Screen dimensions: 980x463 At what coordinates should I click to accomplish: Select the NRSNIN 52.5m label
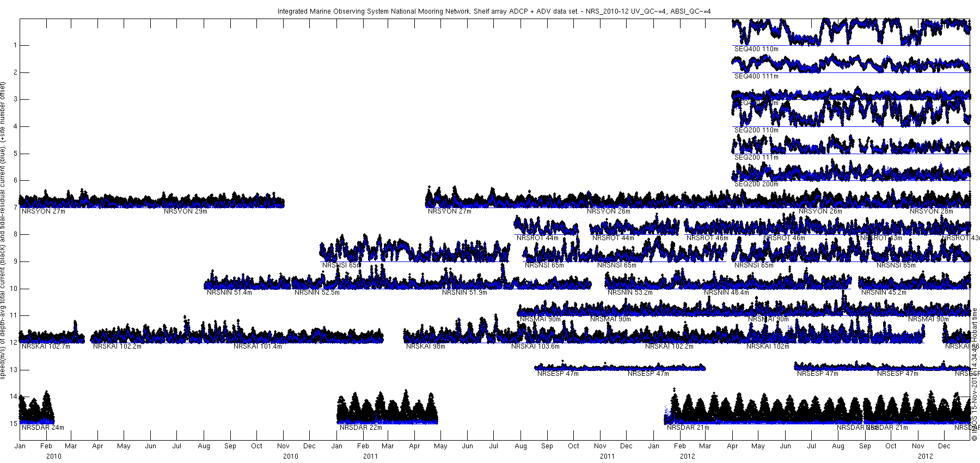[317, 293]
